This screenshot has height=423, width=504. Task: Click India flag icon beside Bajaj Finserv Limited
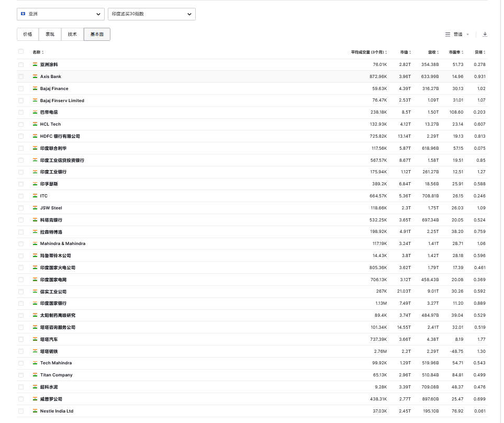(35, 101)
